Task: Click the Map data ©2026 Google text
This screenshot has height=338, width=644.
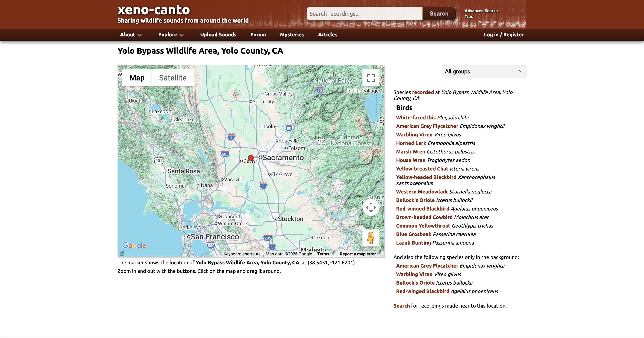Action: pyautogui.click(x=289, y=254)
